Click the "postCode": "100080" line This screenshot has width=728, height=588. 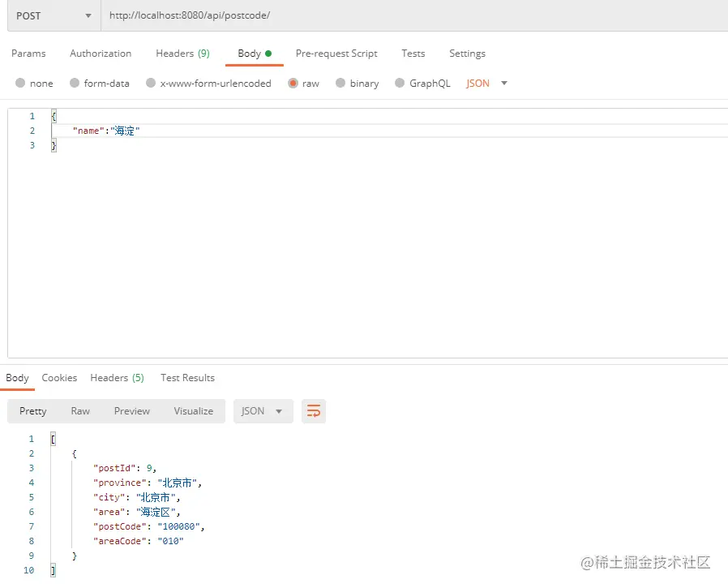(148, 526)
